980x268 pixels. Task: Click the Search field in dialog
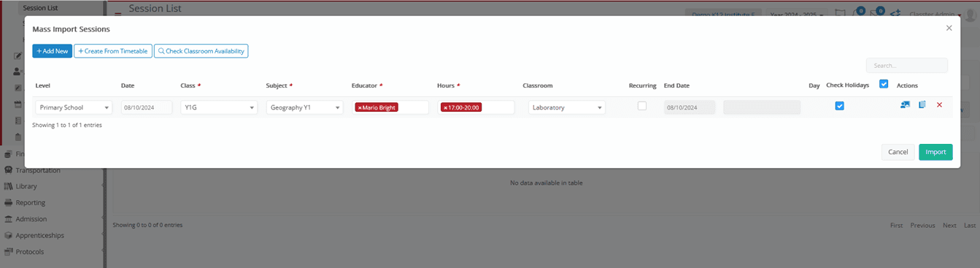[907, 66]
